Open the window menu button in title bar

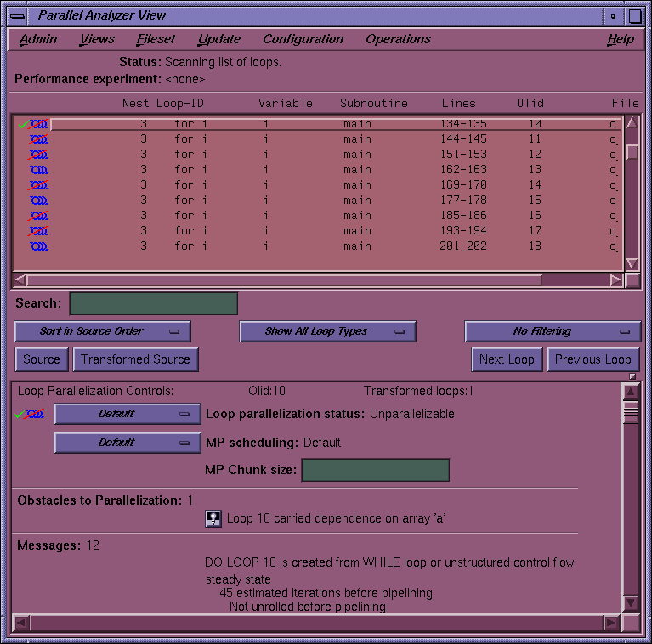[18, 17]
